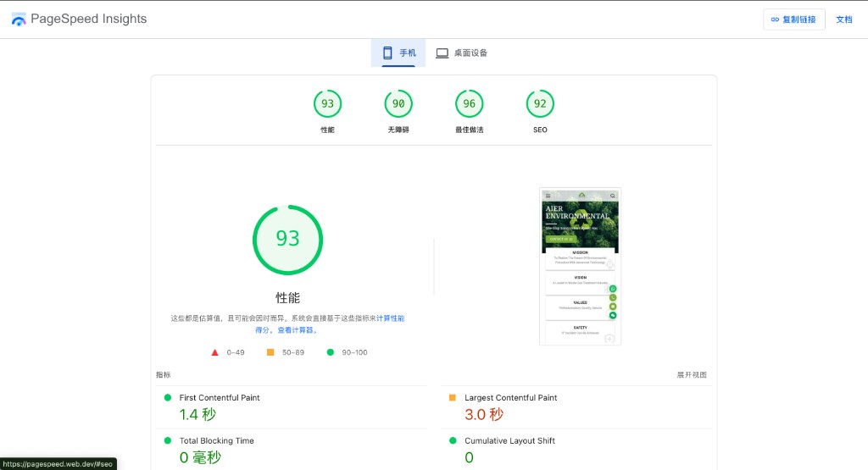Click 展开视图 to expand metrics view
This screenshot has height=470, width=868.
692,375
